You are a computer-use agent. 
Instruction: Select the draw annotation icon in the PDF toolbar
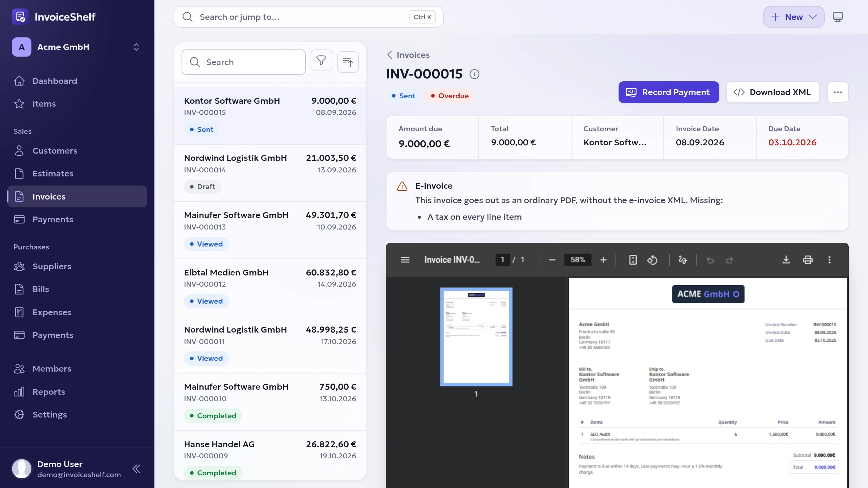[x=682, y=260]
